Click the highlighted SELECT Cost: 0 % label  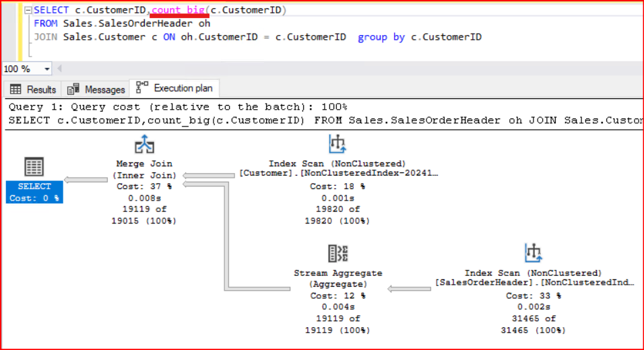point(34,192)
